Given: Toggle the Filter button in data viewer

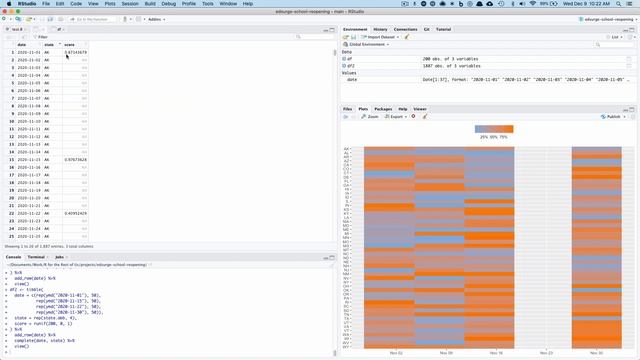Looking at the screenshot, I should click(40, 37).
